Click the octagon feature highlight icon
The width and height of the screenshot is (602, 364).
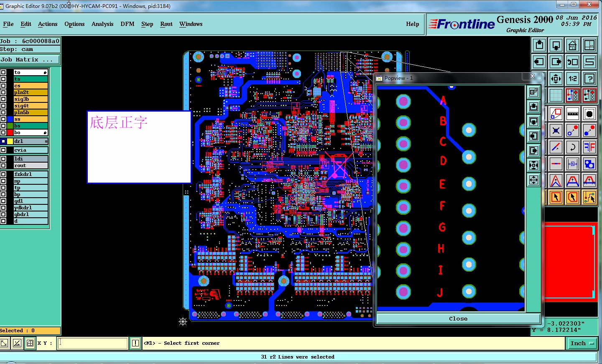[589, 113]
